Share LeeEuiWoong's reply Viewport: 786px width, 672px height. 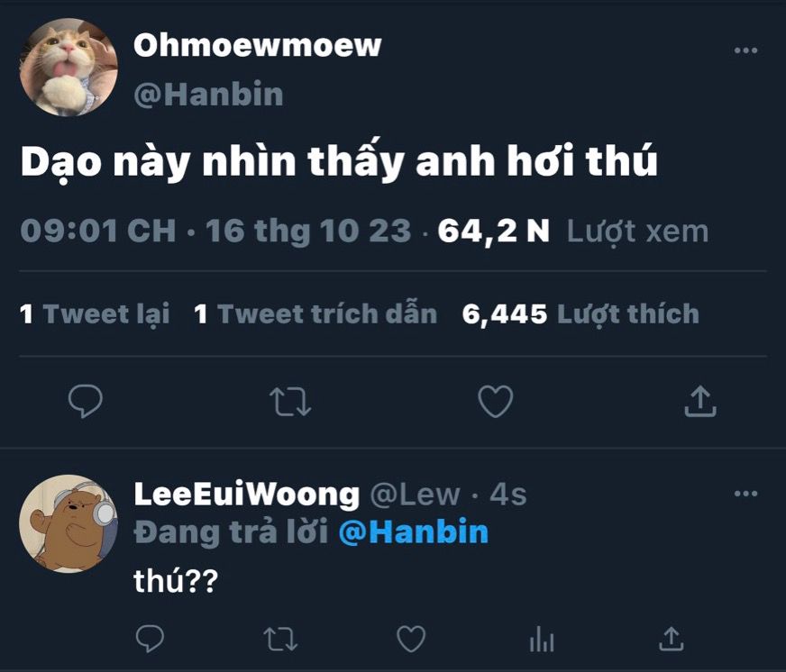pyautogui.click(x=672, y=639)
